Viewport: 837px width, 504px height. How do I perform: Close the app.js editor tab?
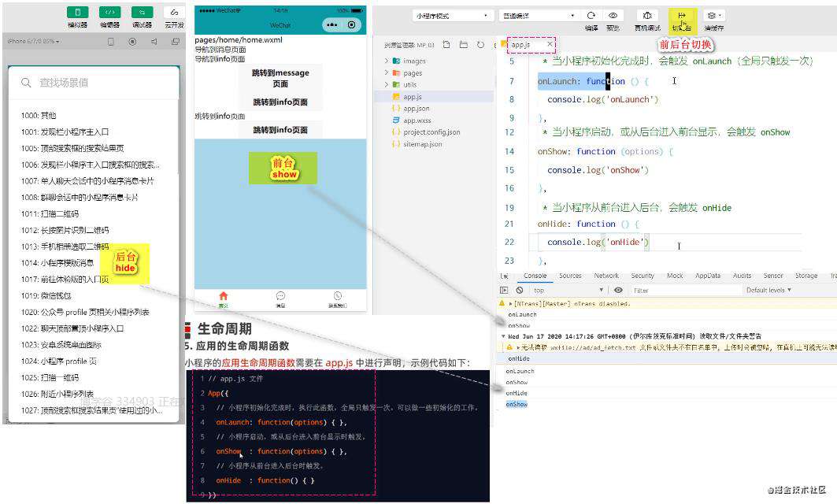pos(550,44)
